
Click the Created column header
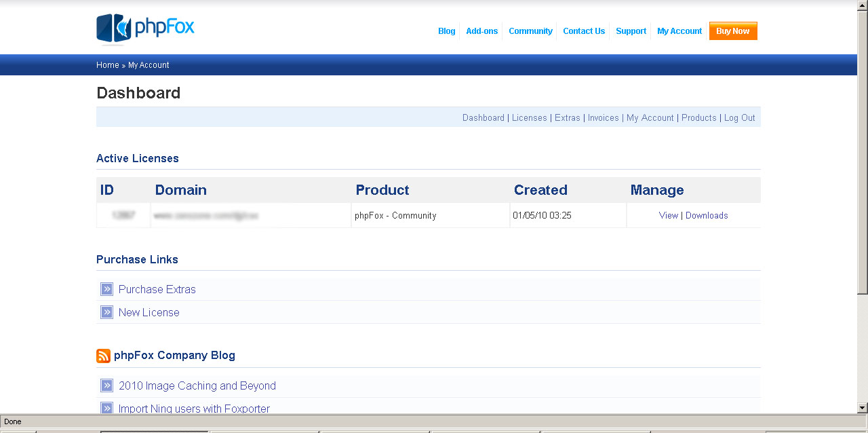click(x=540, y=190)
